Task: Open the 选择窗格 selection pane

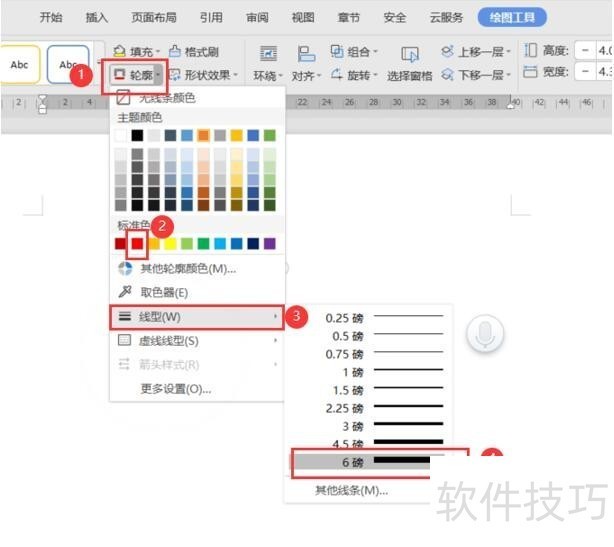Action: click(x=409, y=56)
